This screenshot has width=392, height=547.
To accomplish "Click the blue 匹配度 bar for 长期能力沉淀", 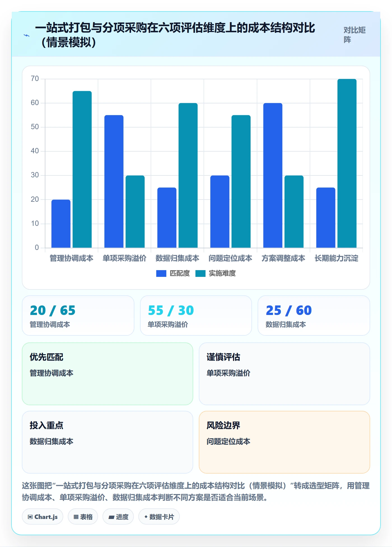I will point(326,217).
